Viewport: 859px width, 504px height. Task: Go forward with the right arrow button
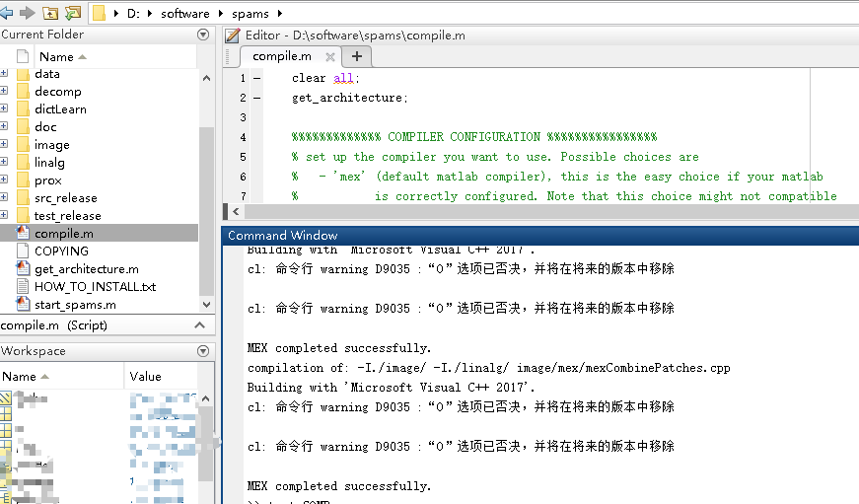pyautogui.click(x=28, y=13)
